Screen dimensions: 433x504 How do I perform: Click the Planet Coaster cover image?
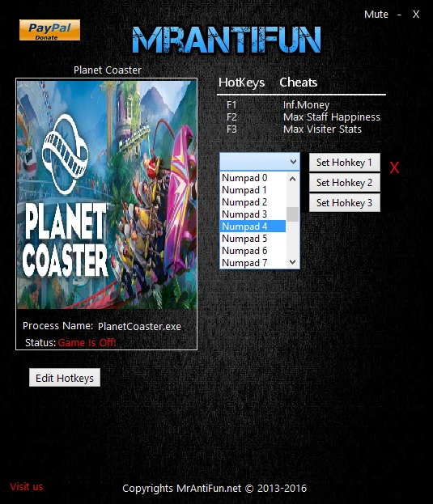107,195
